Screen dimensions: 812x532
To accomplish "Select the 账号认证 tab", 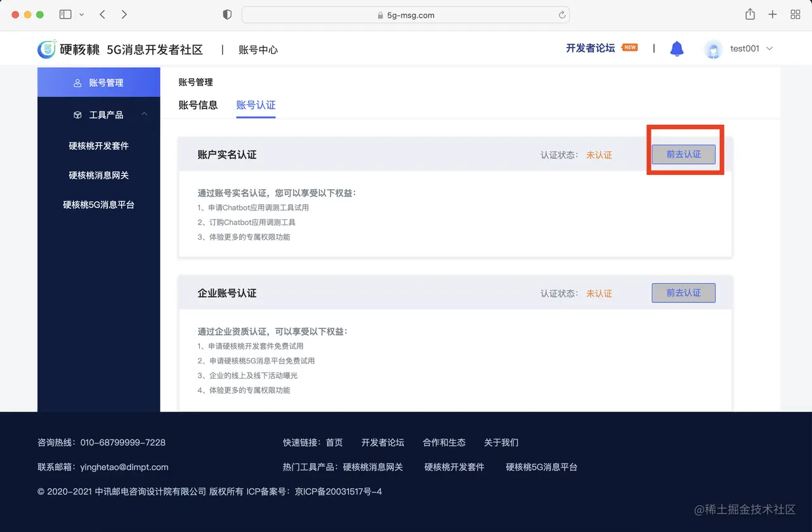I will click(x=256, y=105).
